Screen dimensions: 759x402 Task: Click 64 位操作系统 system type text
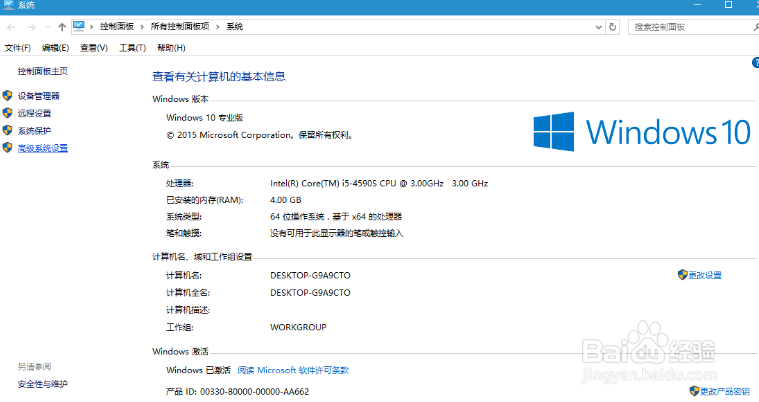pos(336,216)
